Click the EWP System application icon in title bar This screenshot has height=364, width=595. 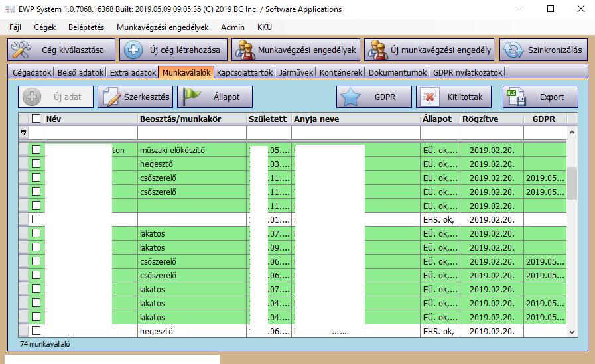10,9
